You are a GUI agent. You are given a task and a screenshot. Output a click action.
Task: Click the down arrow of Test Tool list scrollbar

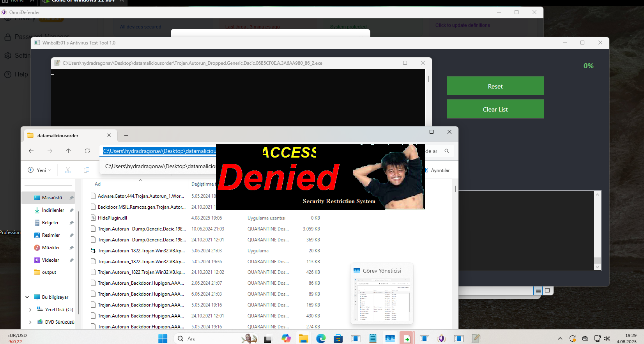tap(597, 267)
